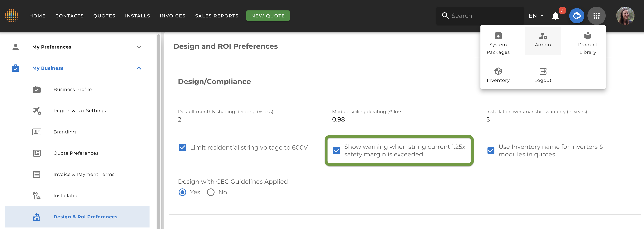Viewport: 644px width, 229px height.
Task: Open the notifications bell
Action: pyautogui.click(x=555, y=16)
